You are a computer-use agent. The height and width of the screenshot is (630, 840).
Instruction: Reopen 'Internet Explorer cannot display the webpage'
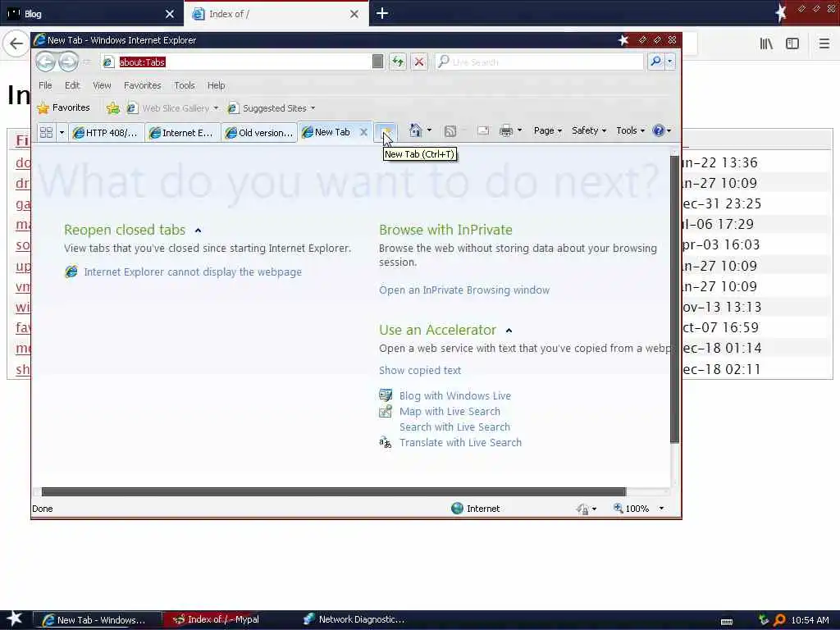193,272
